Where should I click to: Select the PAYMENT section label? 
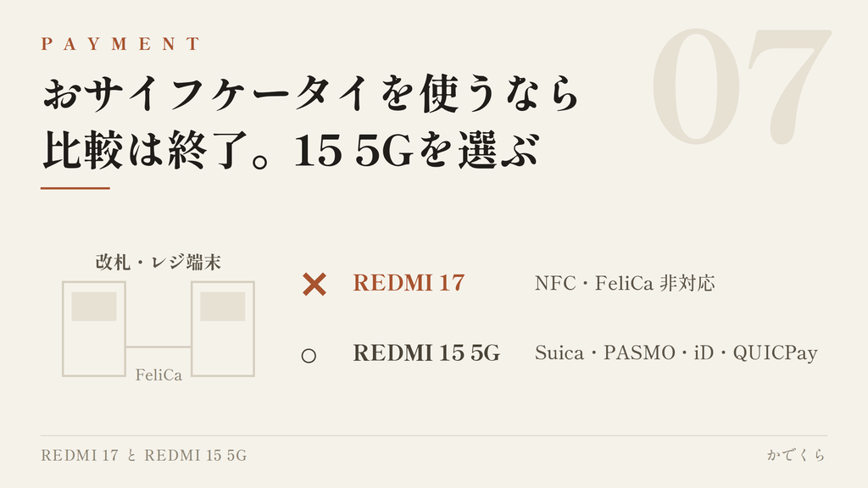pos(120,44)
